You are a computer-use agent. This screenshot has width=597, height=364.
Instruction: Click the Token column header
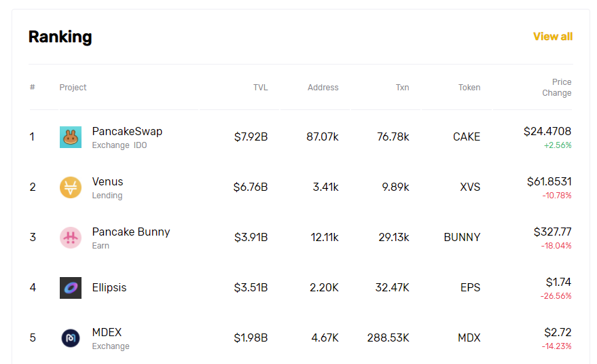click(469, 88)
